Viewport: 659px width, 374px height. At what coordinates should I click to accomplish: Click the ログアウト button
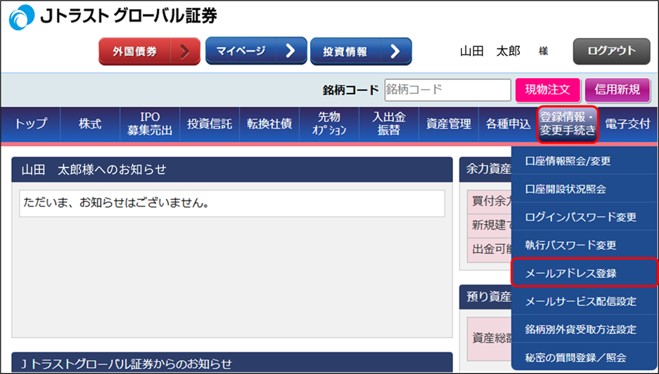[612, 51]
